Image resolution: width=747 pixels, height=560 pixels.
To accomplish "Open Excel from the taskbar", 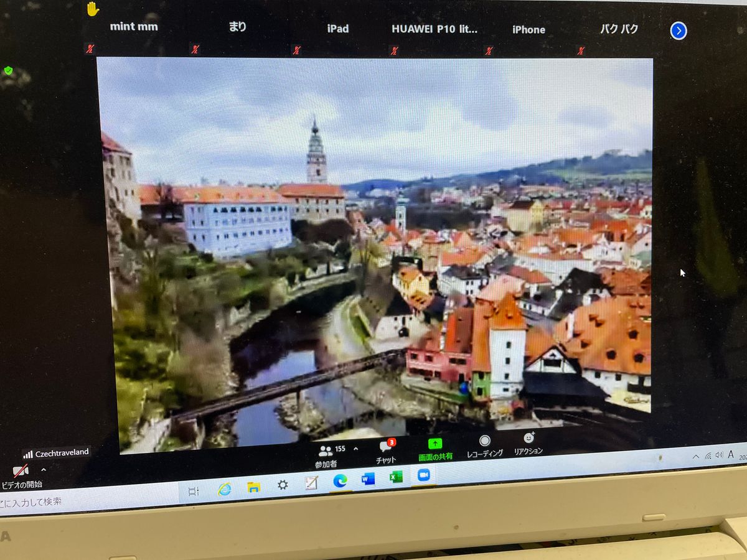I will [396, 477].
